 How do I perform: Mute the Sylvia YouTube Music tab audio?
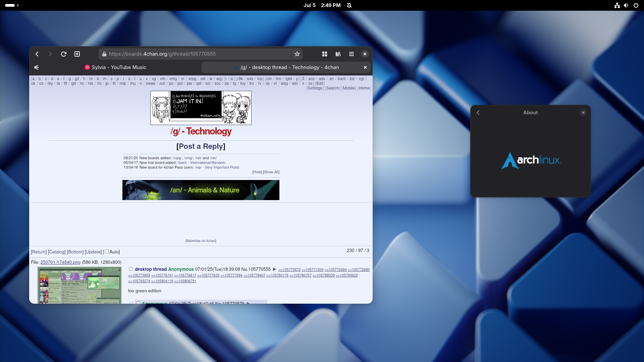[37, 67]
